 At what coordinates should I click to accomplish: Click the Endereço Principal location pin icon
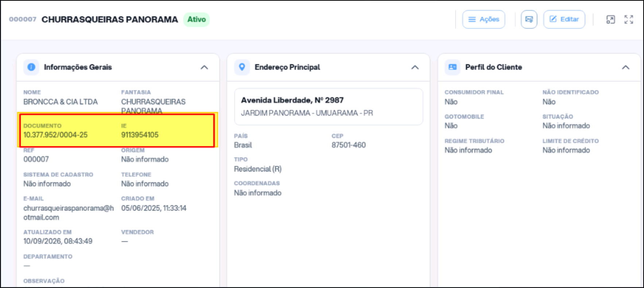tap(242, 67)
